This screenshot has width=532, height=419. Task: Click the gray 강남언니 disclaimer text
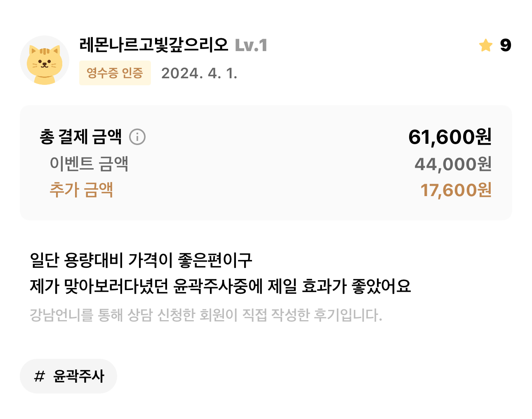pos(206,315)
